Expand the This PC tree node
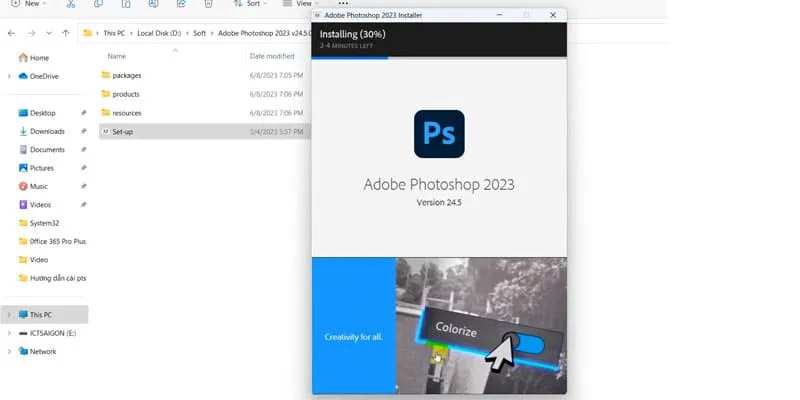This screenshot has width=800, height=400. (x=9, y=315)
